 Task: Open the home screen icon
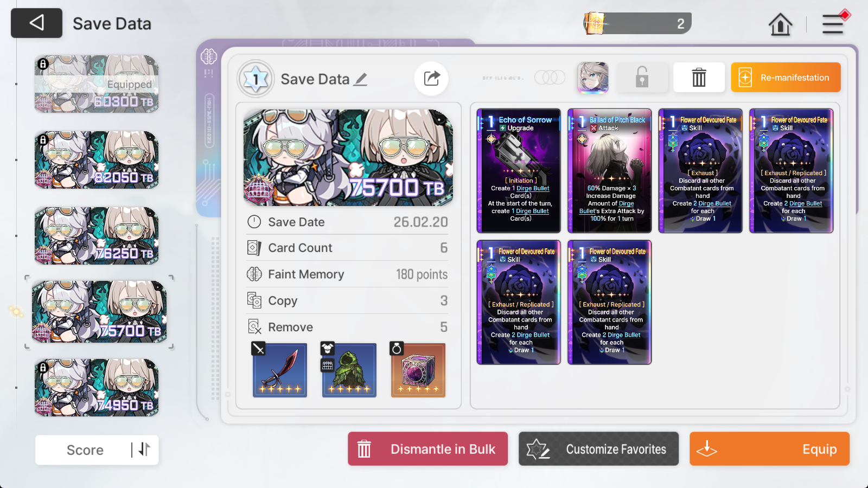[x=780, y=24]
